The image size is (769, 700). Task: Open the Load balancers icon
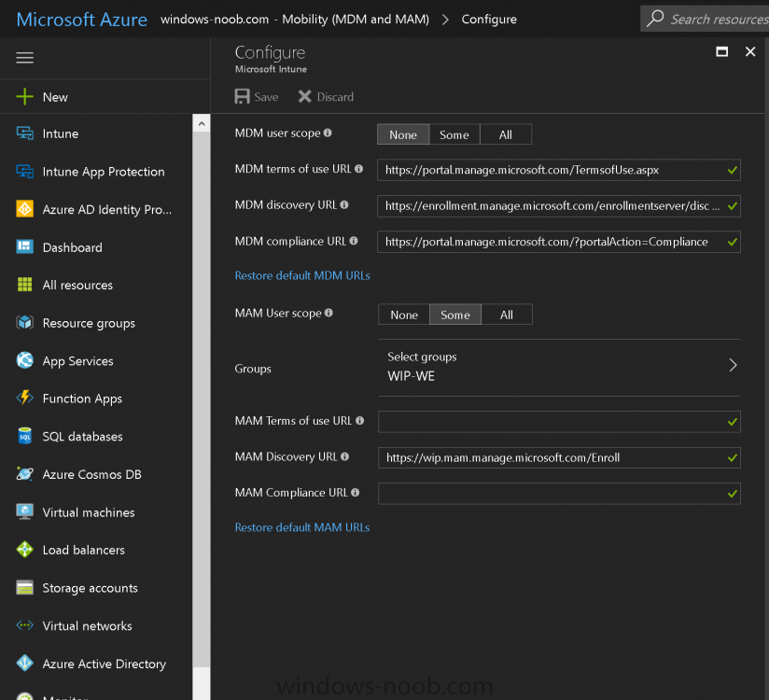coord(24,550)
